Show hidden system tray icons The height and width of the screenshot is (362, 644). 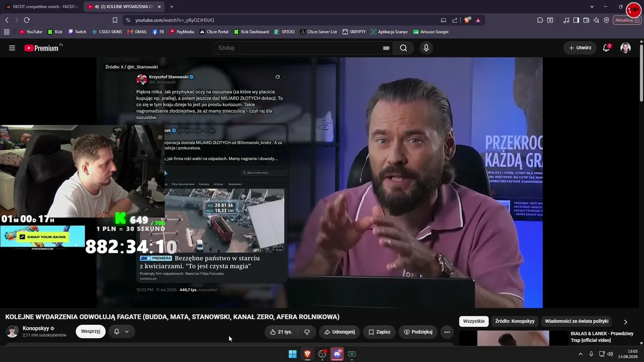pos(580,354)
